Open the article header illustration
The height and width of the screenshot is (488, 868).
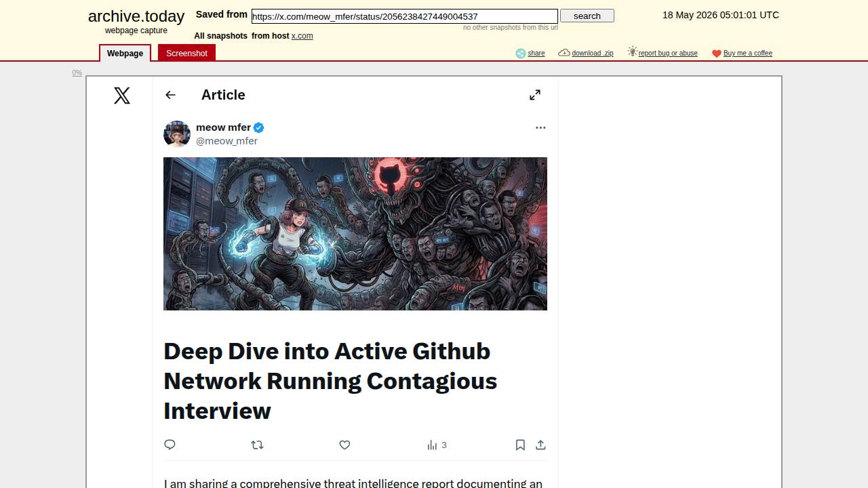[x=355, y=234]
